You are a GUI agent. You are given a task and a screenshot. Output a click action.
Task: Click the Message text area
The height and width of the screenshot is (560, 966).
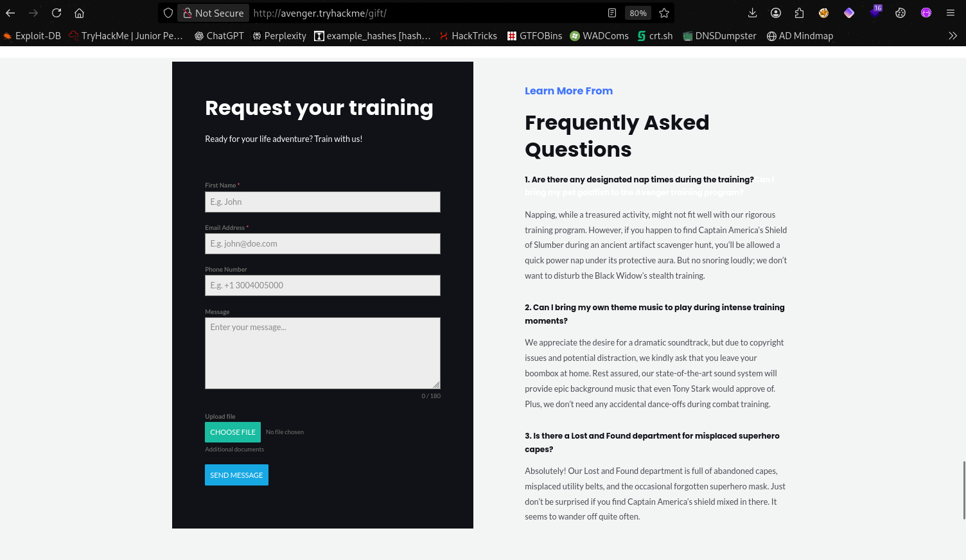pos(322,353)
